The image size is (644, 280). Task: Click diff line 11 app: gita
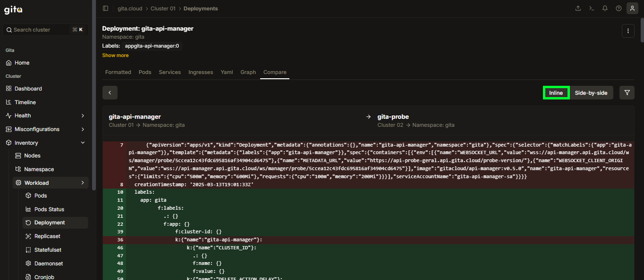tap(368, 200)
